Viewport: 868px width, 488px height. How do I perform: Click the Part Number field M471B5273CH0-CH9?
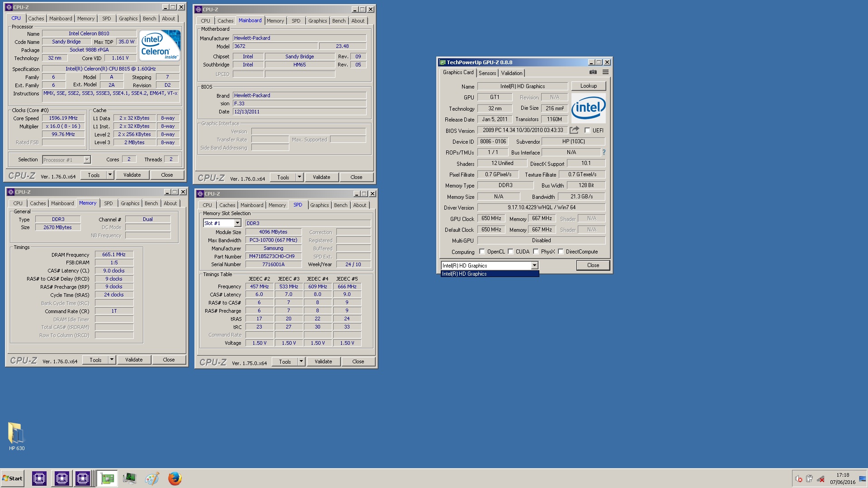tap(273, 256)
